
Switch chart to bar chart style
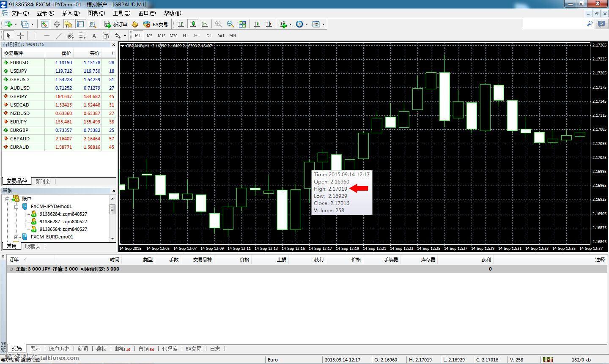pyautogui.click(x=181, y=24)
